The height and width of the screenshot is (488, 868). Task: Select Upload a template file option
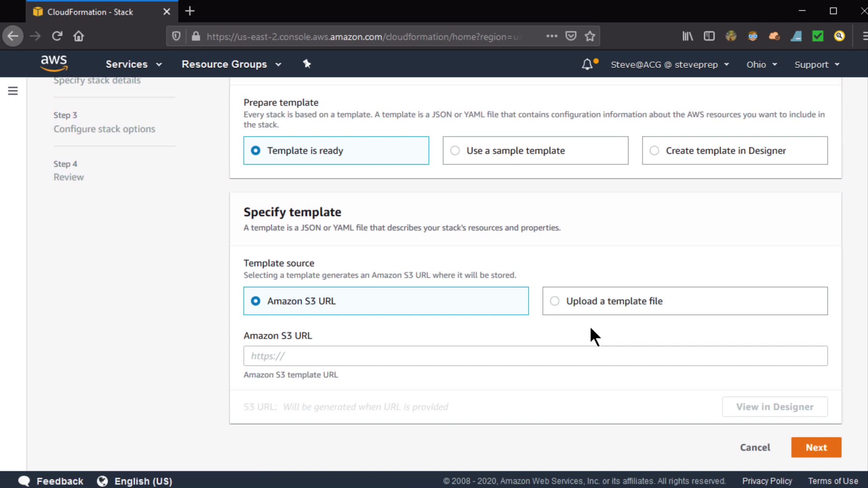(555, 301)
